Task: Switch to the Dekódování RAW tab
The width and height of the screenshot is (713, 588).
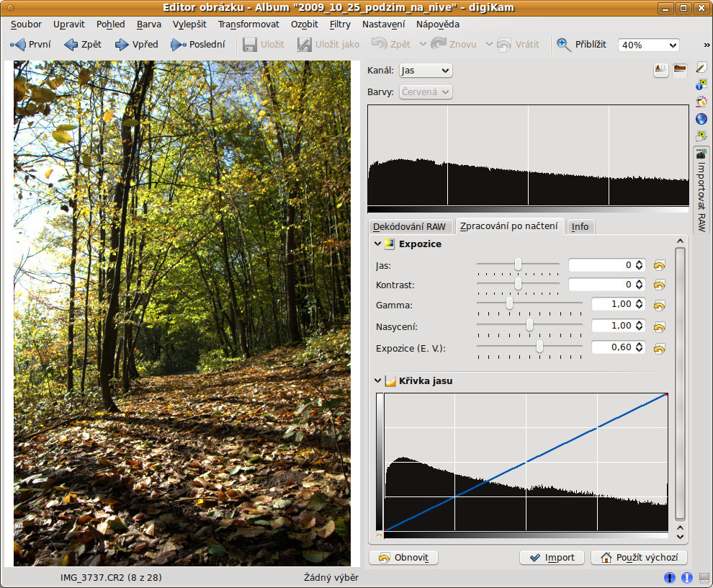Action: click(x=409, y=226)
